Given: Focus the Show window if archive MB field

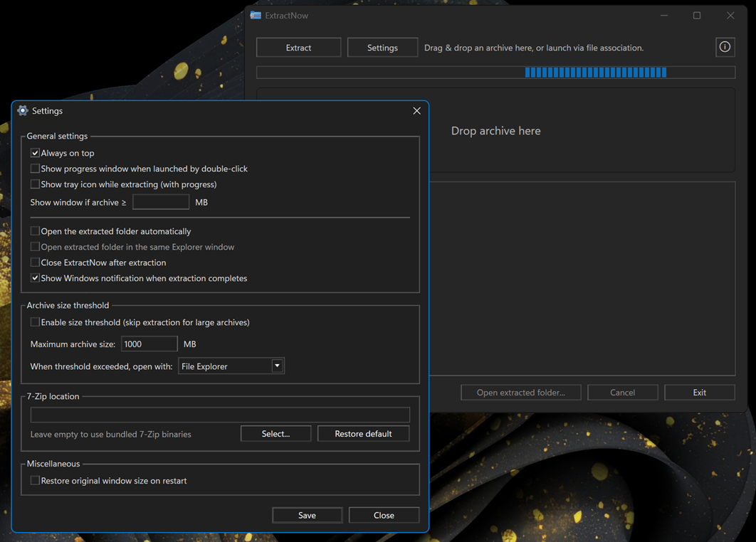Looking at the screenshot, I should coord(161,202).
